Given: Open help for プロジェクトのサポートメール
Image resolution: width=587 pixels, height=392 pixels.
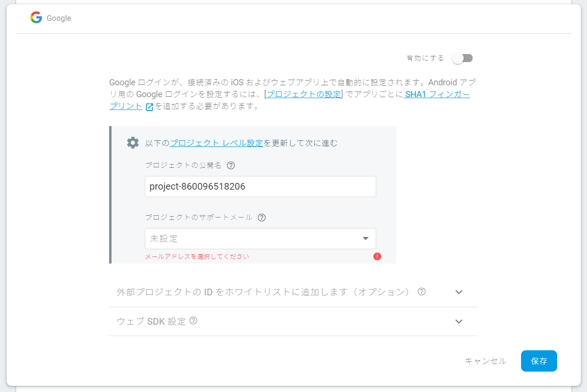Looking at the screenshot, I should tap(261, 218).
